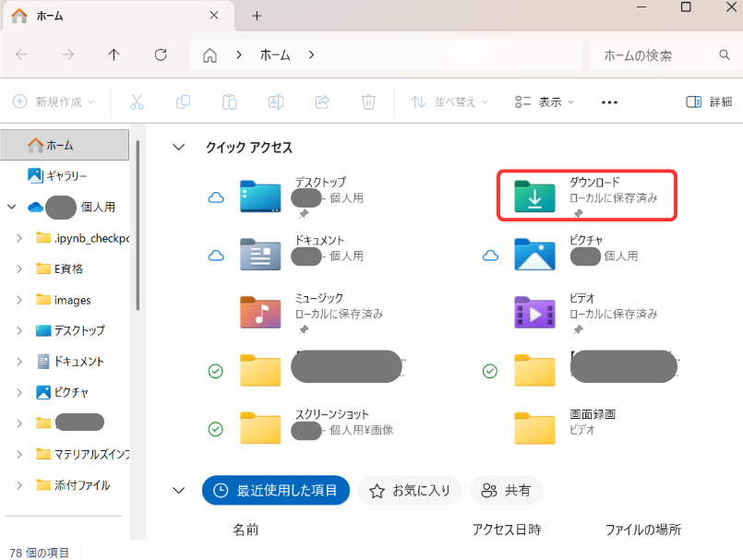Open the 表示 view dropdown
The image size is (743, 560).
tap(545, 101)
